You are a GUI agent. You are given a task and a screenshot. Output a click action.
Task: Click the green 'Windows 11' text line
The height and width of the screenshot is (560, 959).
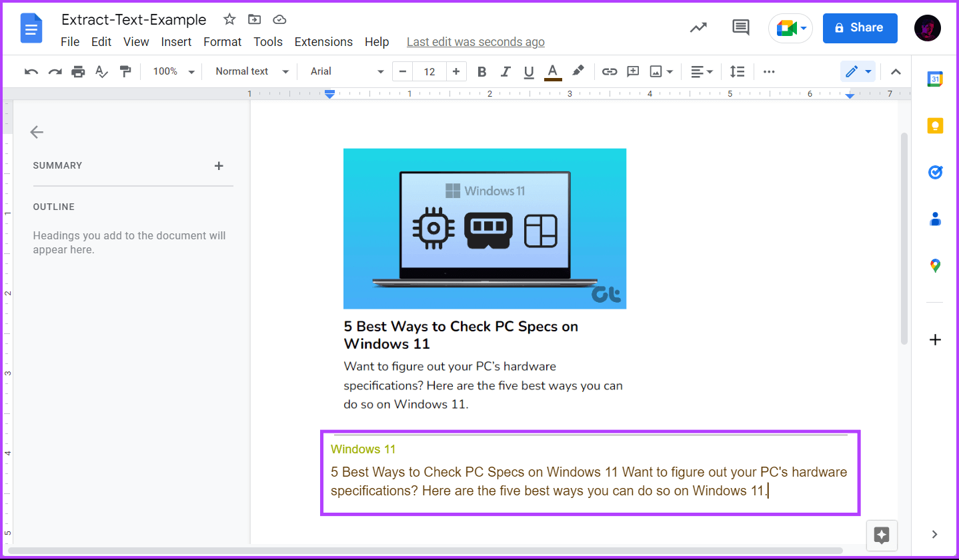point(363,449)
